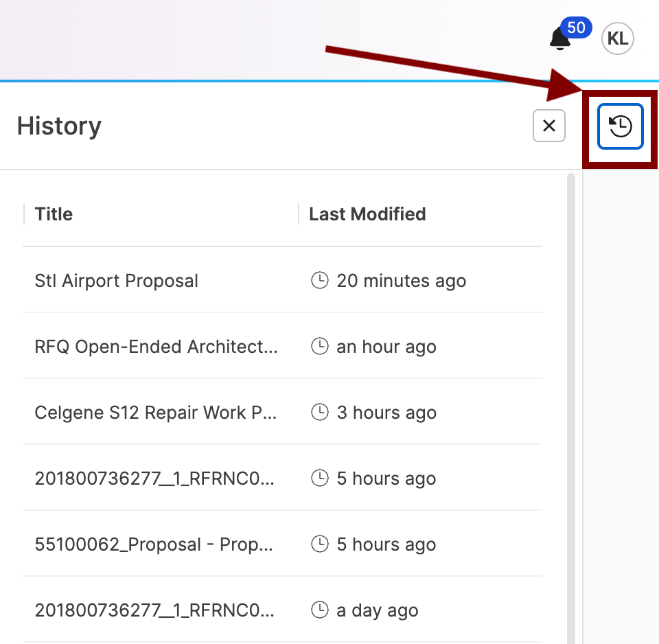The width and height of the screenshot is (659, 644).
Task: Open Celgene S12 Repair Work P... entry
Action: [x=156, y=413]
